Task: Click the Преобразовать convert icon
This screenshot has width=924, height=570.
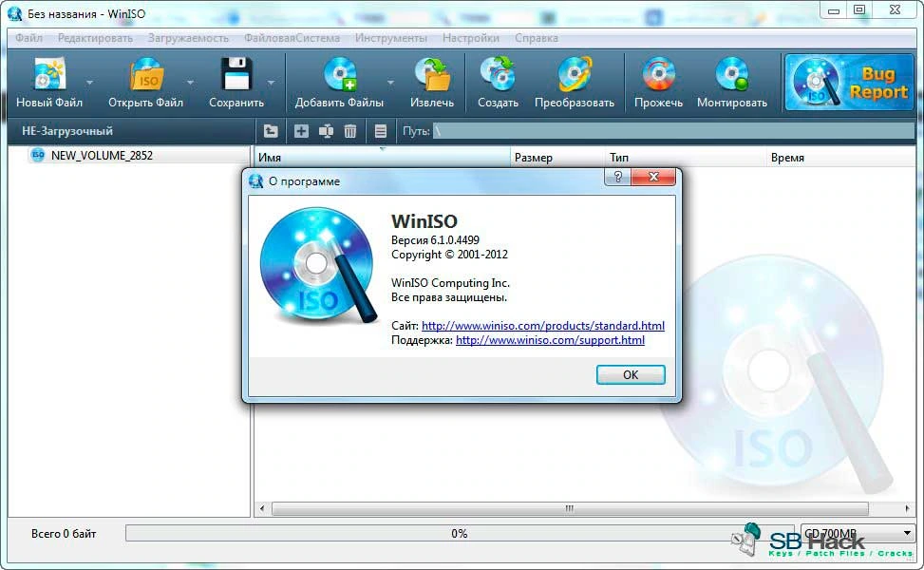Action: click(x=574, y=74)
